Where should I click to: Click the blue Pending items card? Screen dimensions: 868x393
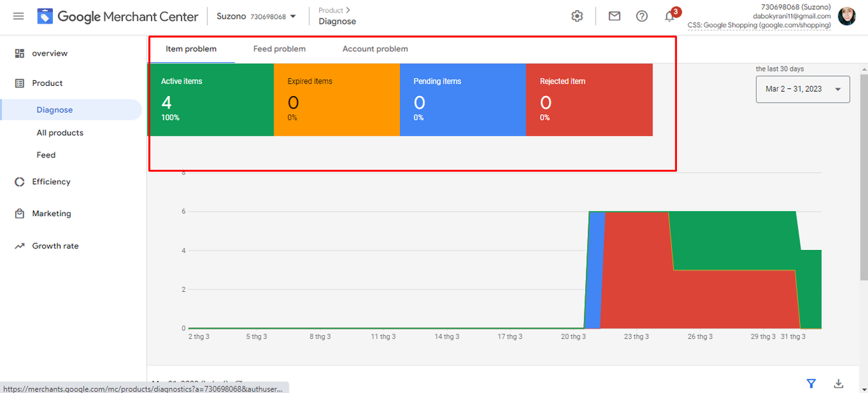click(463, 100)
